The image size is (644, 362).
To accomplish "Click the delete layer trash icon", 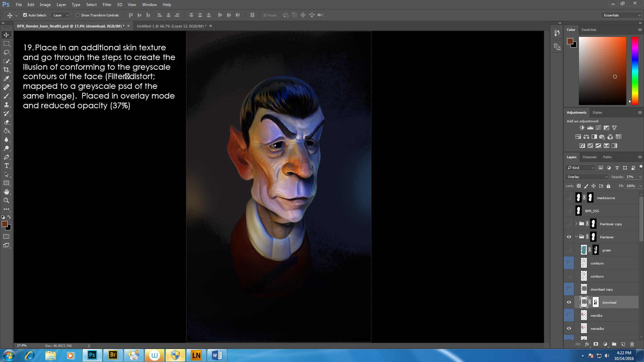I will [x=632, y=344].
